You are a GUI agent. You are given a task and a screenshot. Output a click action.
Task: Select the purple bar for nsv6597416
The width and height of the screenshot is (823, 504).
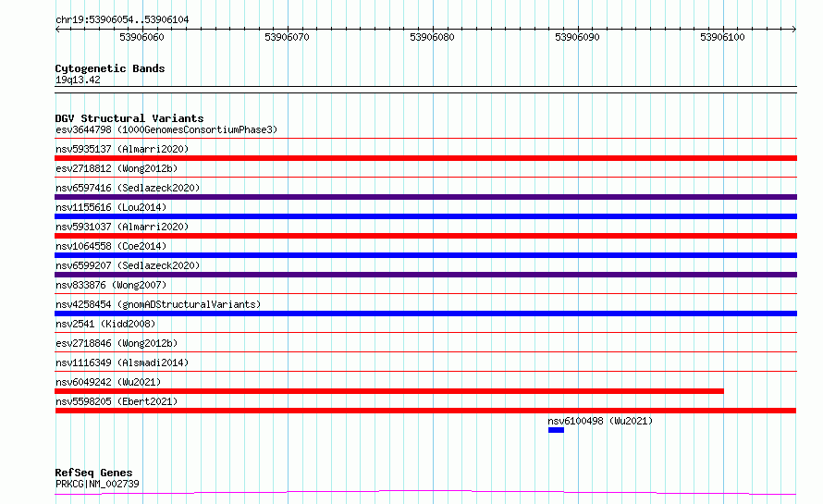(x=425, y=197)
